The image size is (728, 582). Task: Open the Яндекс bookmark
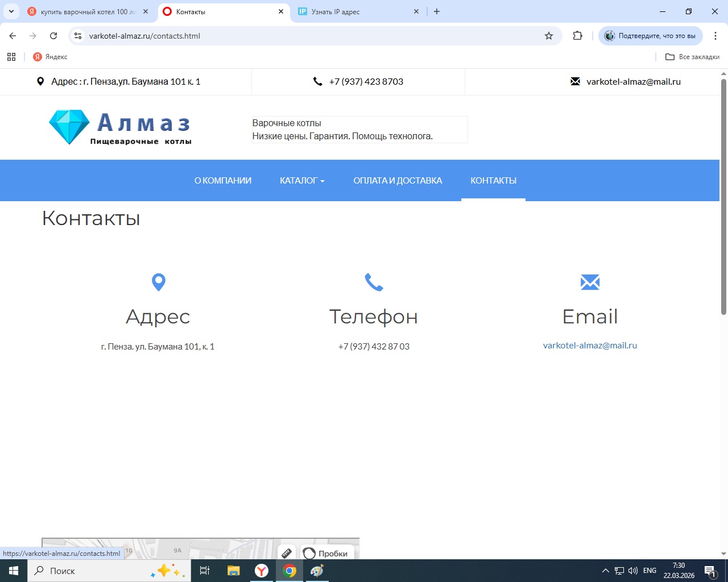(50, 57)
